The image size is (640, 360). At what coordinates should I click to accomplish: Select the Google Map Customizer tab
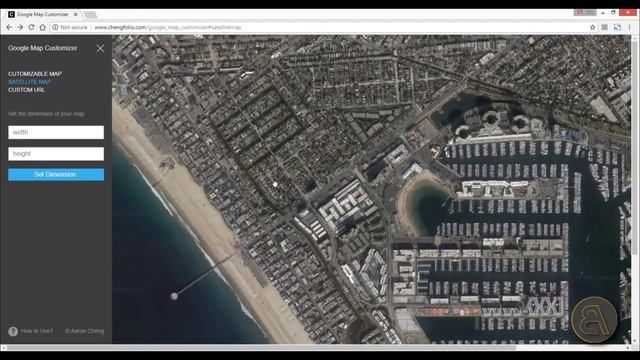click(42, 14)
